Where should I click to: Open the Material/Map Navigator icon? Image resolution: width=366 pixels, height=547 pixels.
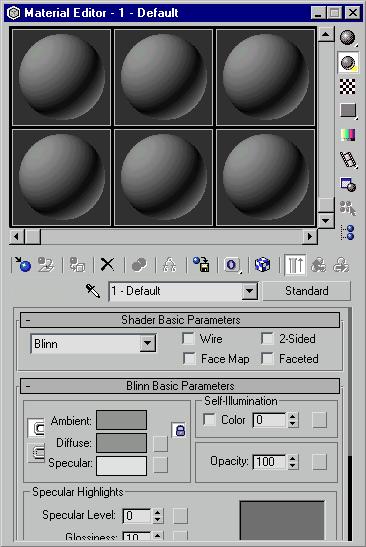[348, 232]
